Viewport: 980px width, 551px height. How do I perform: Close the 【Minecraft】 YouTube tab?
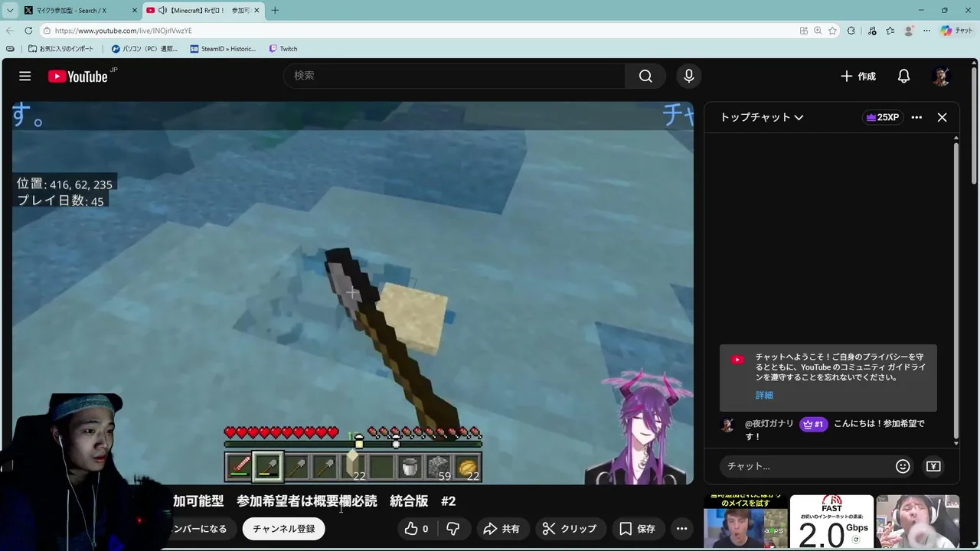click(x=256, y=10)
